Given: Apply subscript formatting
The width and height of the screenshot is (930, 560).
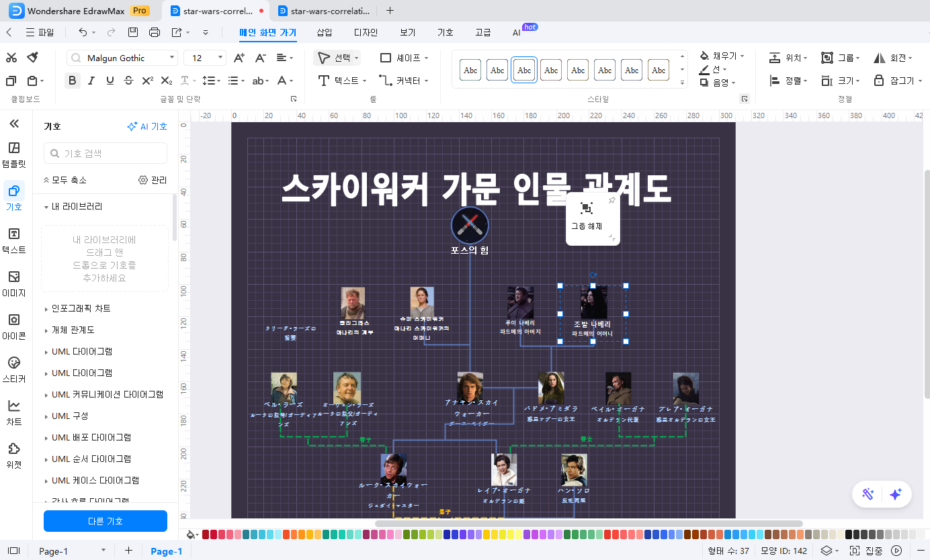Looking at the screenshot, I should pos(167,81).
